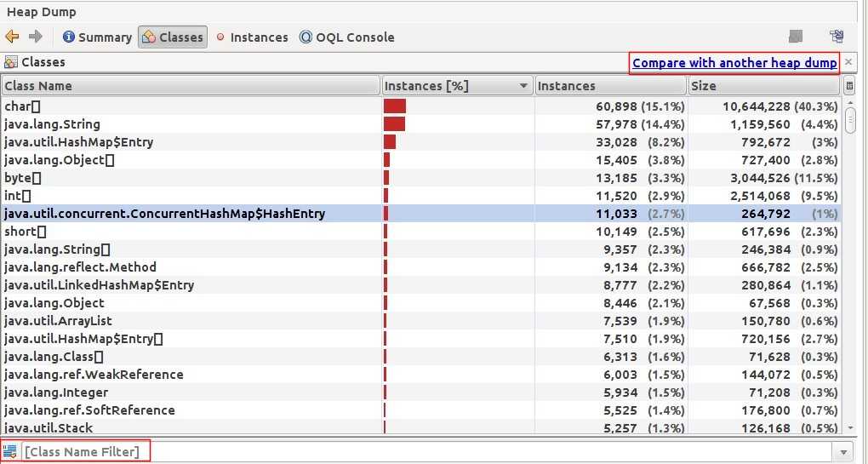Select java.lang.Class[] row

click(420, 357)
